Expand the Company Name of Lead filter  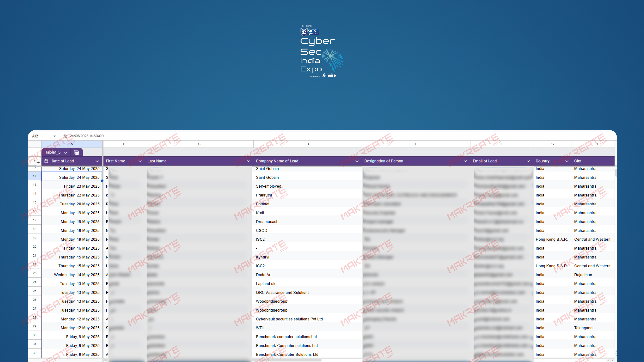point(357,161)
